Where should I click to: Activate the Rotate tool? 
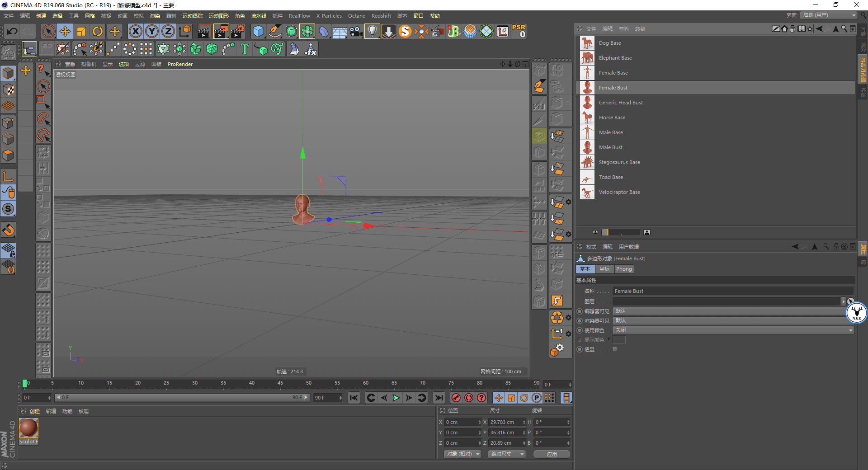98,31
